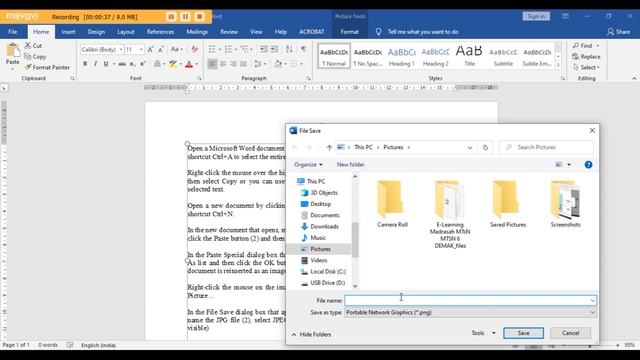This screenshot has height=360, width=640.
Task: Click the Paste clipboard icon
Action: coord(13,51)
